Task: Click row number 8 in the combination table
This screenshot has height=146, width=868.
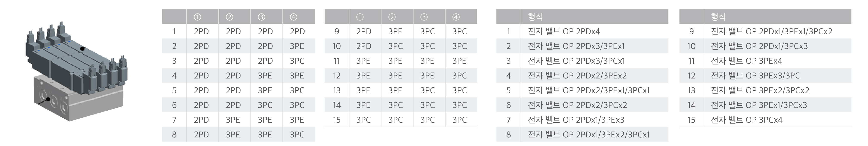Action: click(174, 135)
